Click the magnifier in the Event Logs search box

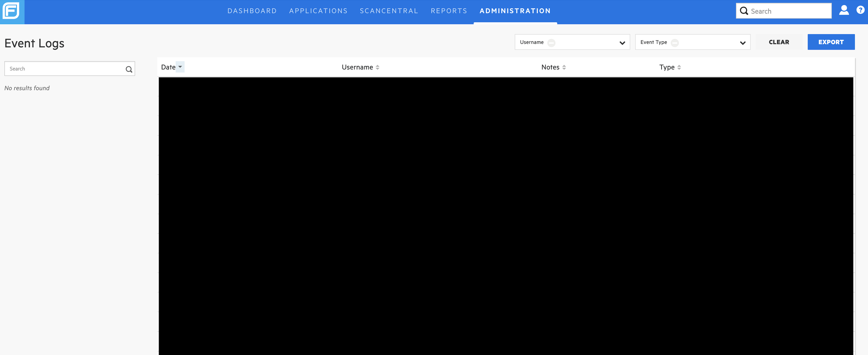coord(129,69)
